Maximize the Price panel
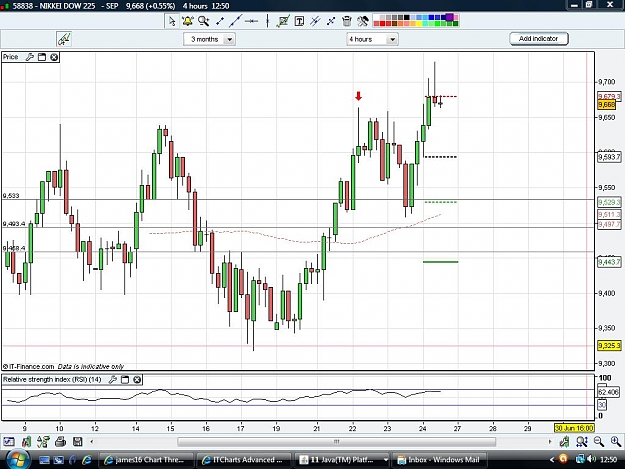The width and height of the screenshot is (625, 469). 42,57
